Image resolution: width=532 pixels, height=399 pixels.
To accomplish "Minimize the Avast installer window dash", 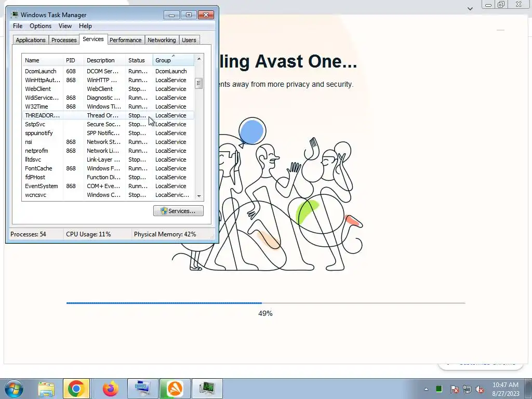I will pyautogui.click(x=500, y=30).
